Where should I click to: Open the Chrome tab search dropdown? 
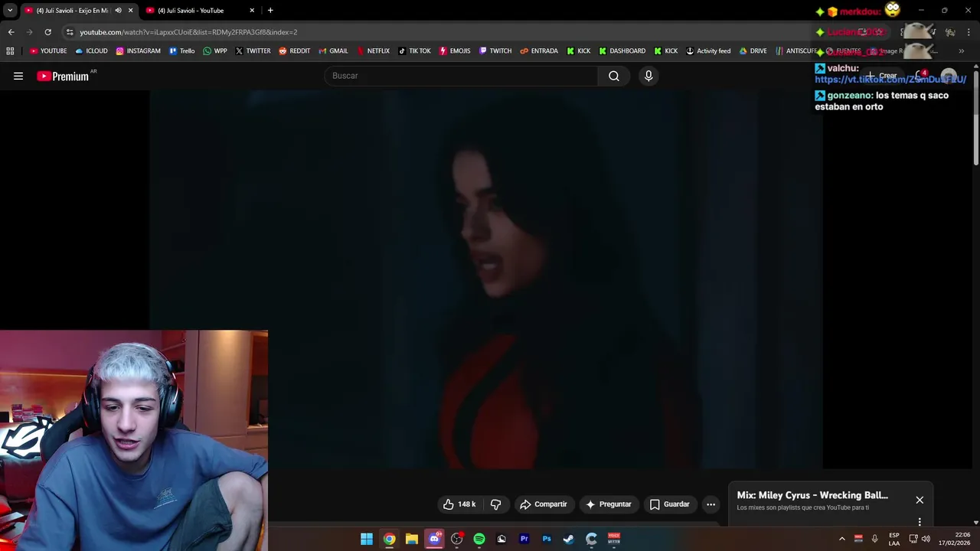tap(10, 11)
